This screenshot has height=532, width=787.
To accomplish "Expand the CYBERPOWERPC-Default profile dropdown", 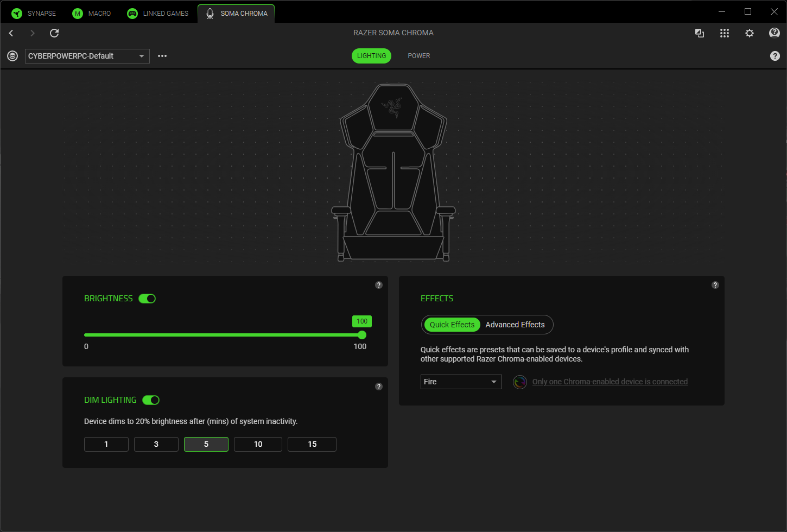I will click(87, 56).
